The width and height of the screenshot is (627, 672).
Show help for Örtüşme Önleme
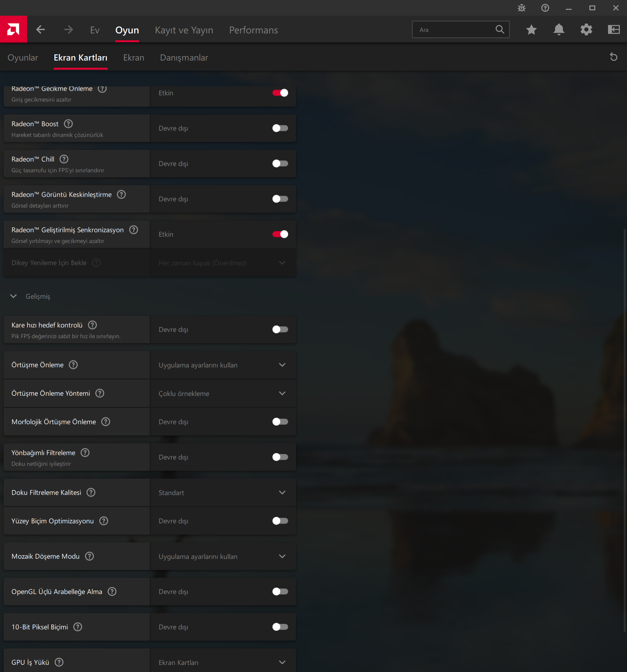point(73,365)
